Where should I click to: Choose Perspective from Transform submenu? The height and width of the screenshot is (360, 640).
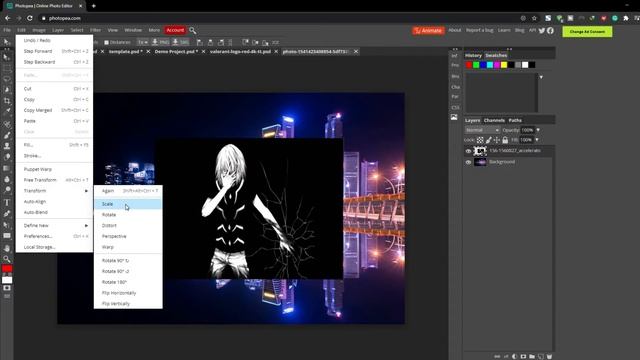128,236
